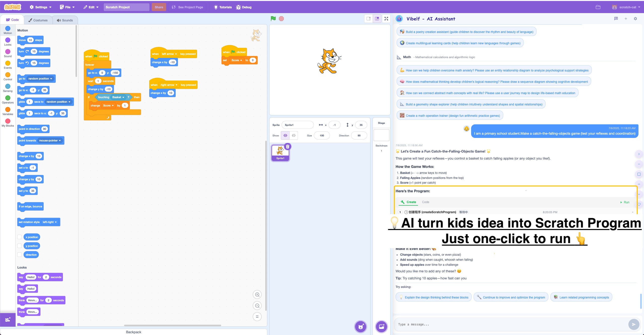
Task: Check the direction reporter checkbox
Action: [x=20, y=255]
